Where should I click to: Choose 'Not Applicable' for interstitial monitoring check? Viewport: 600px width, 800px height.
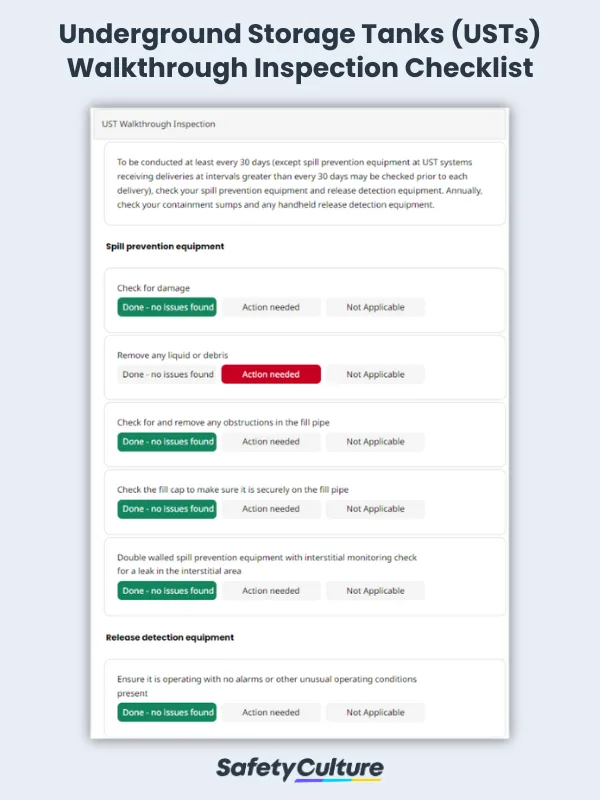click(375, 590)
